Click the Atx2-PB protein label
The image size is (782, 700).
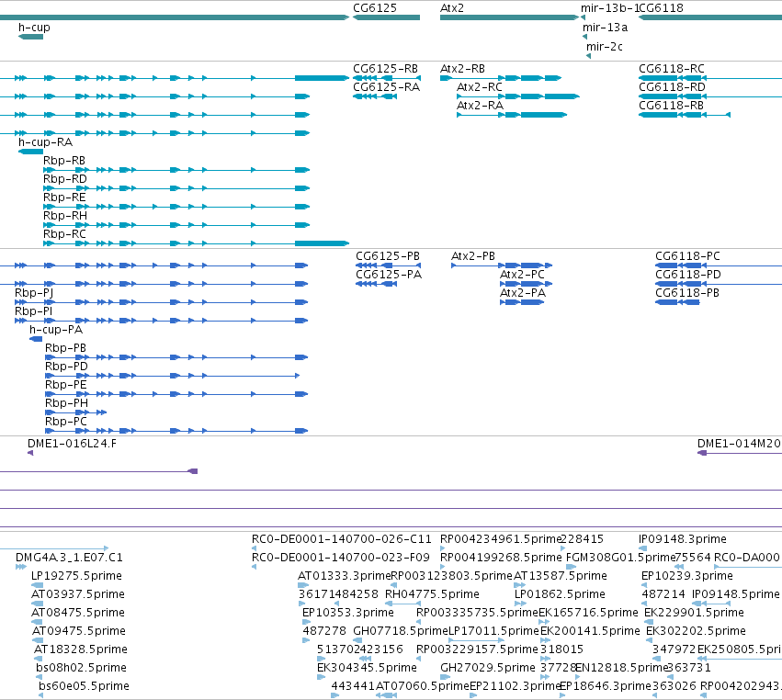click(473, 256)
